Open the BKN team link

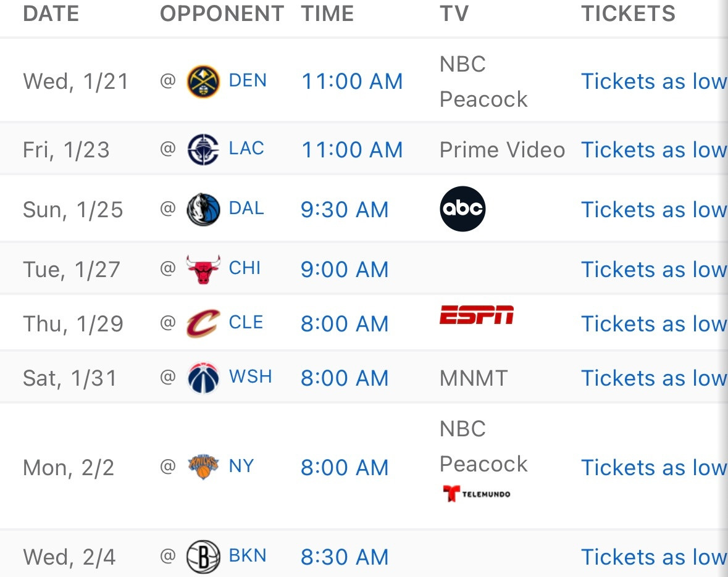pos(248,556)
